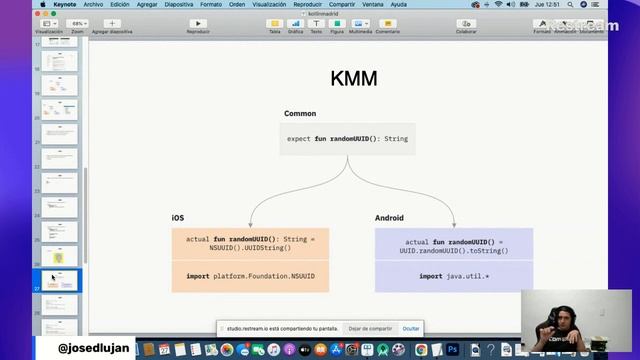640x360 pixels.
Task: Click the expect fun randomUUID code box
Action: coord(347,139)
